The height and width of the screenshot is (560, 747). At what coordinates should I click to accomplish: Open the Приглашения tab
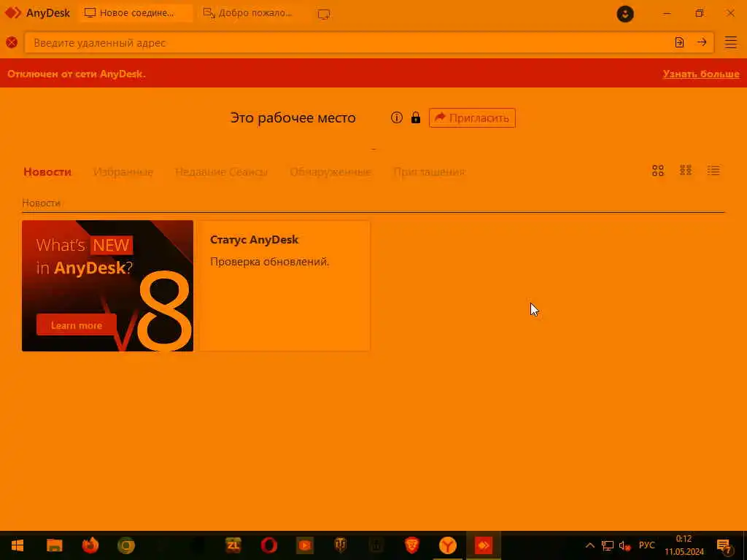(x=429, y=172)
